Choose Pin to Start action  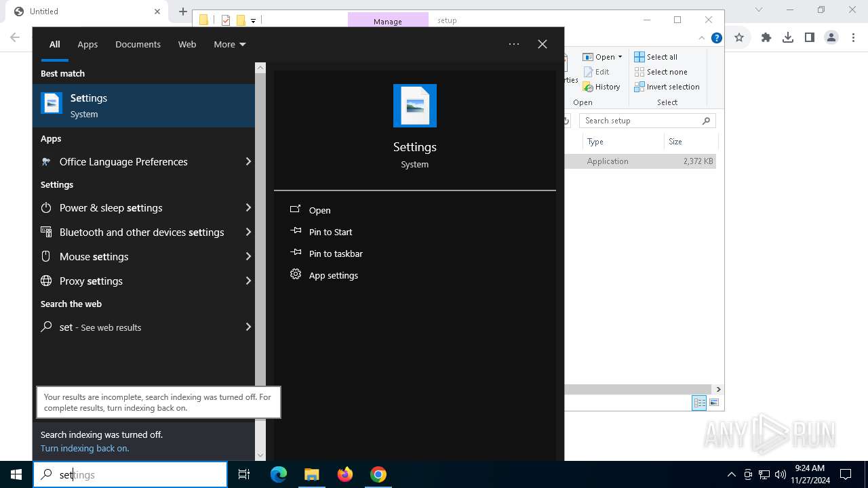tap(330, 232)
